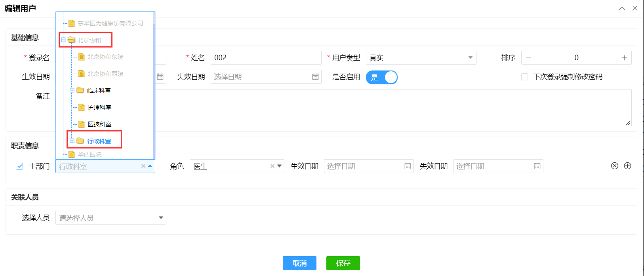Open calendar icon of 职责信息 生效日期

(x=408, y=166)
